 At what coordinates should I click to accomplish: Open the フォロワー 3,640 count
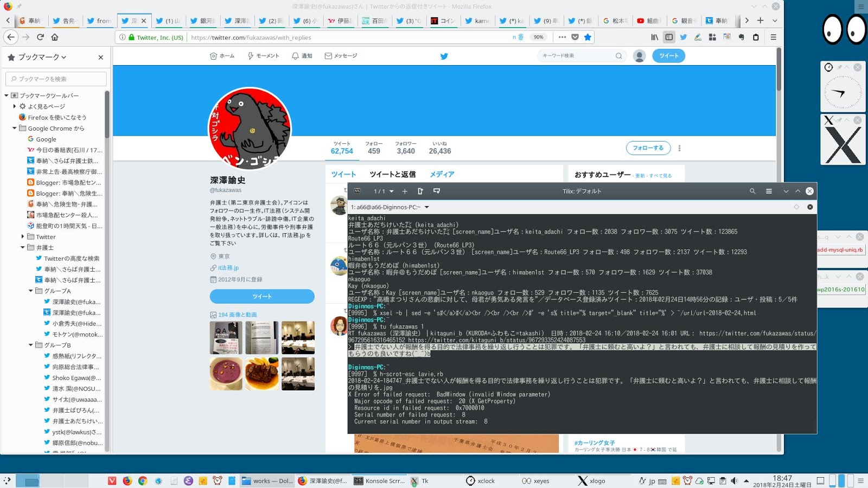(x=405, y=148)
